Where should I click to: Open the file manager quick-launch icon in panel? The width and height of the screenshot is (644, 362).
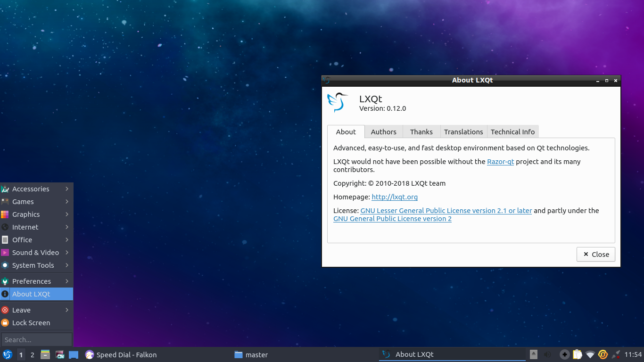click(x=45, y=354)
